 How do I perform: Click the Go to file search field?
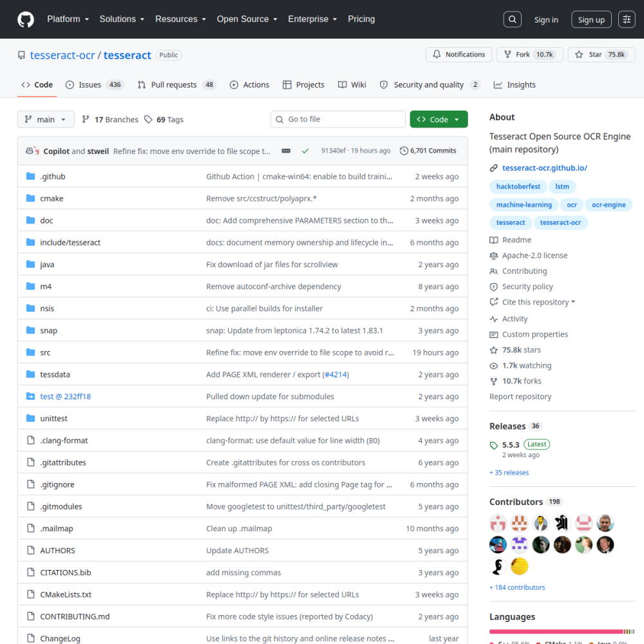point(338,119)
